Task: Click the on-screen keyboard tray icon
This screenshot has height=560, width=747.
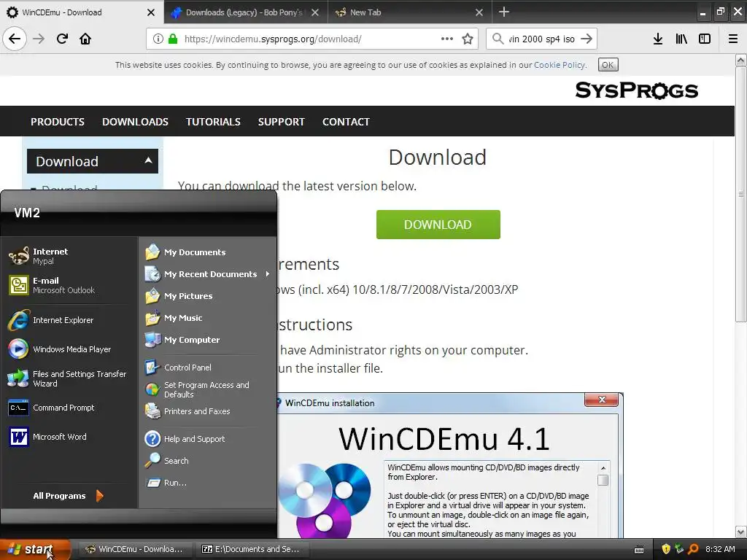Action: (639, 550)
